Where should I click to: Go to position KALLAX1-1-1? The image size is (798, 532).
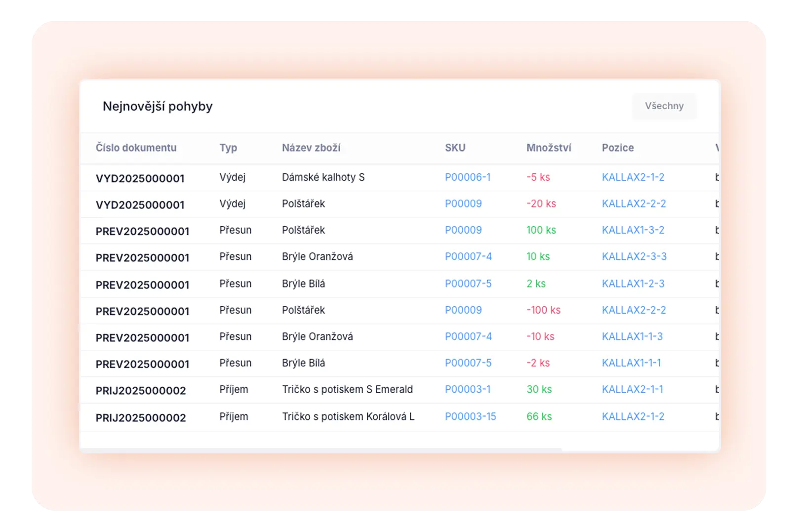[631, 363]
